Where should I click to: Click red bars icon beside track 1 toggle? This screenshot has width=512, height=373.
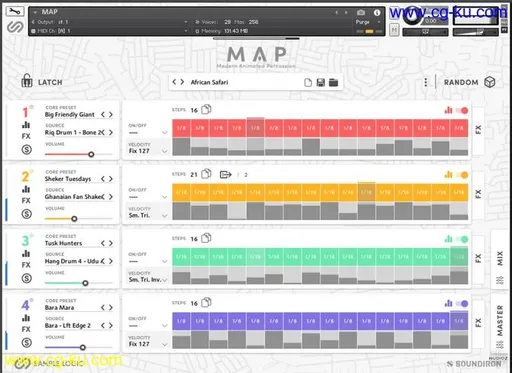[x=448, y=110]
